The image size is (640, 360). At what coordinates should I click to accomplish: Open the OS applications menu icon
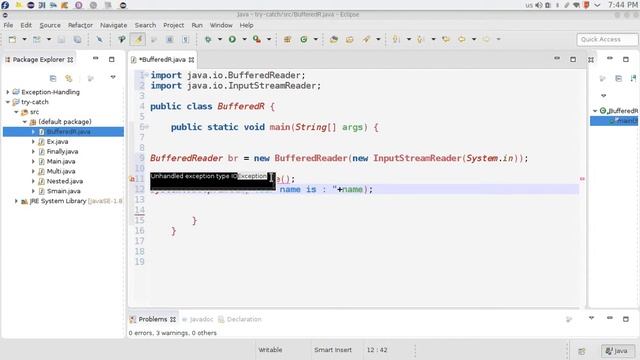[5, 5]
